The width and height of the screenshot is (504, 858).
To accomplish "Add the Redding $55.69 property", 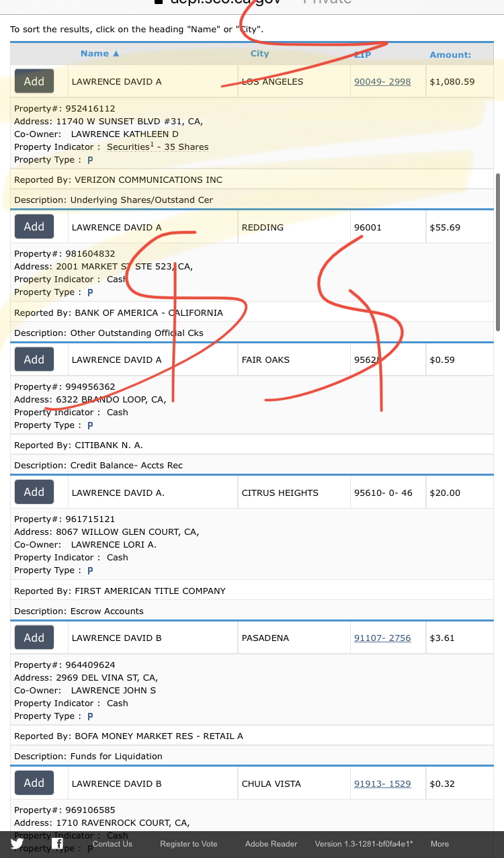I will 34,226.
